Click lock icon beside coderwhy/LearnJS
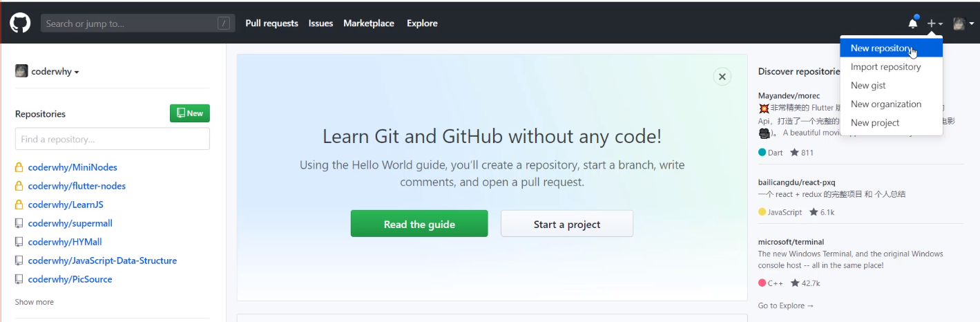The image size is (980, 322). point(19,205)
